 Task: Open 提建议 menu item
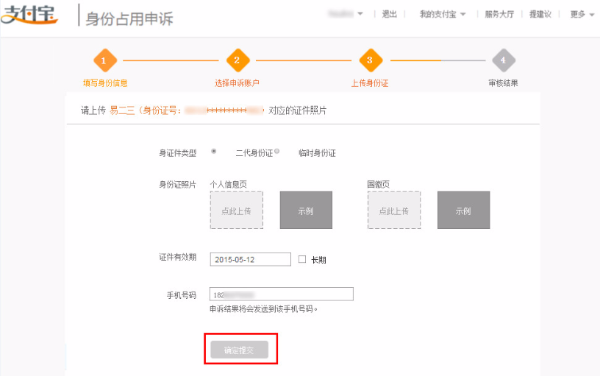point(540,15)
